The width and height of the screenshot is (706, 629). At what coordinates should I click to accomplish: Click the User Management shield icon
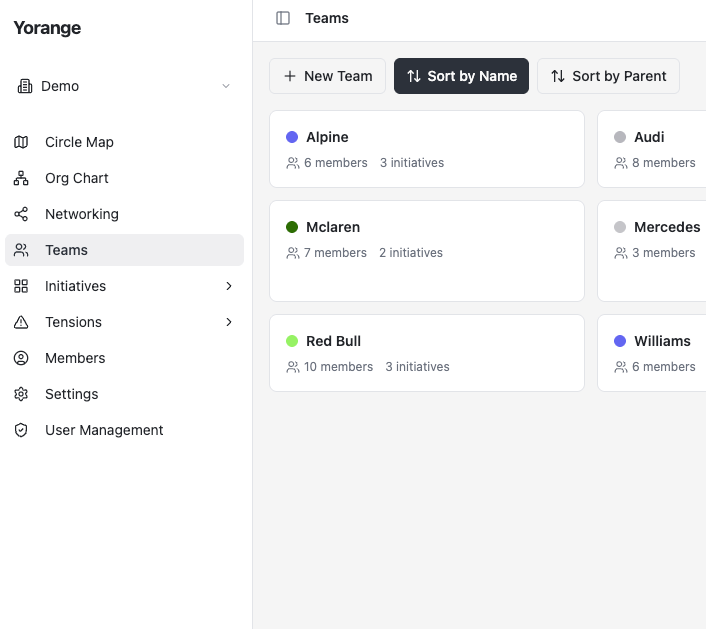tap(21, 430)
